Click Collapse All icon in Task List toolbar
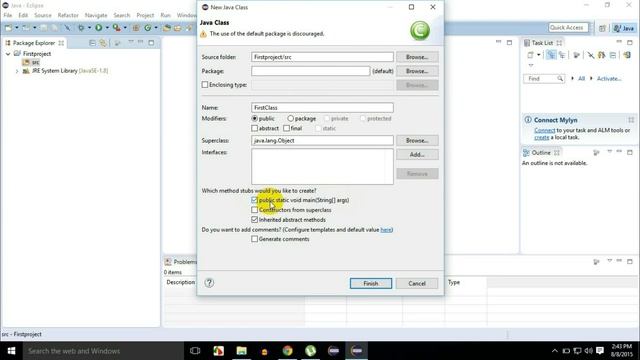 click(x=613, y=55)
